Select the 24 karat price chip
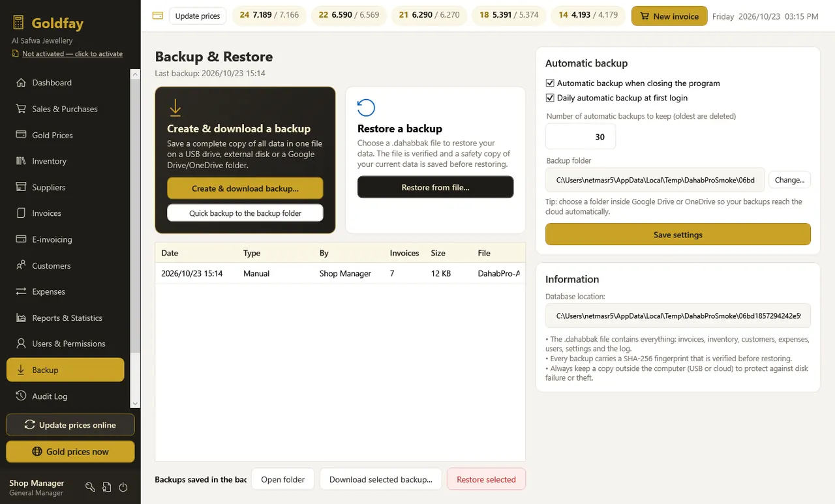The width and height of the screenshot is (835, 504). (269, 16)
